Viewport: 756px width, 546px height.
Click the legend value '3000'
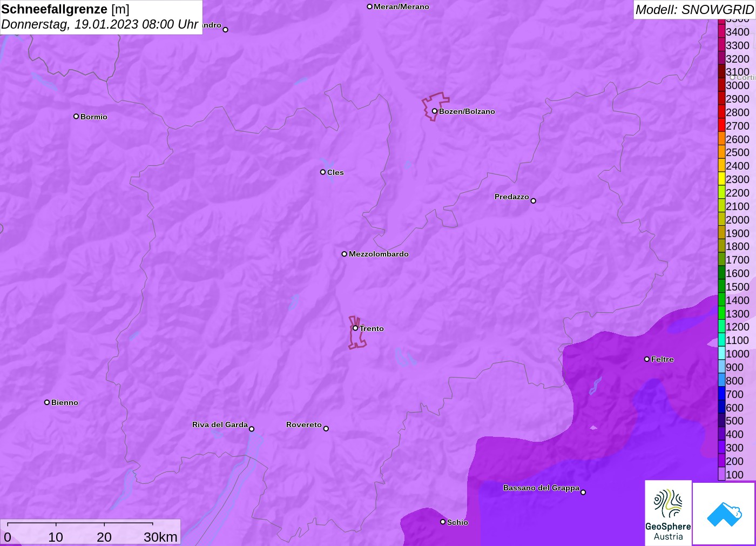pos(738,85)
